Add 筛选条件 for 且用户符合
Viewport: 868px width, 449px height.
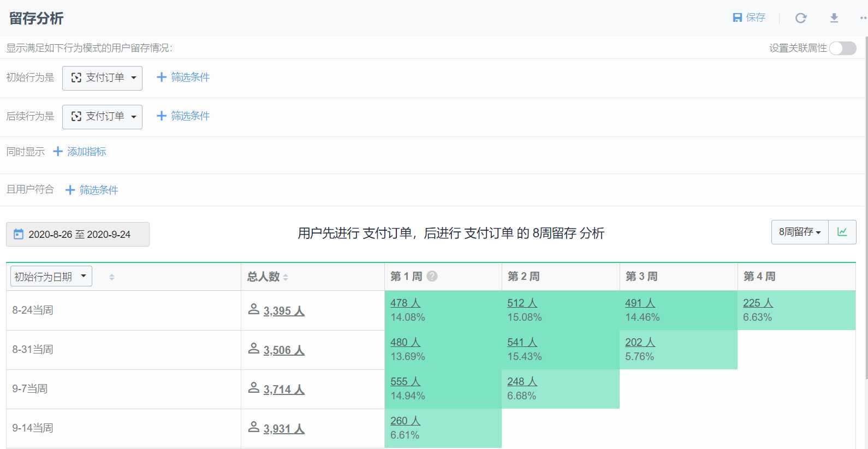click(x=92, y=190)
